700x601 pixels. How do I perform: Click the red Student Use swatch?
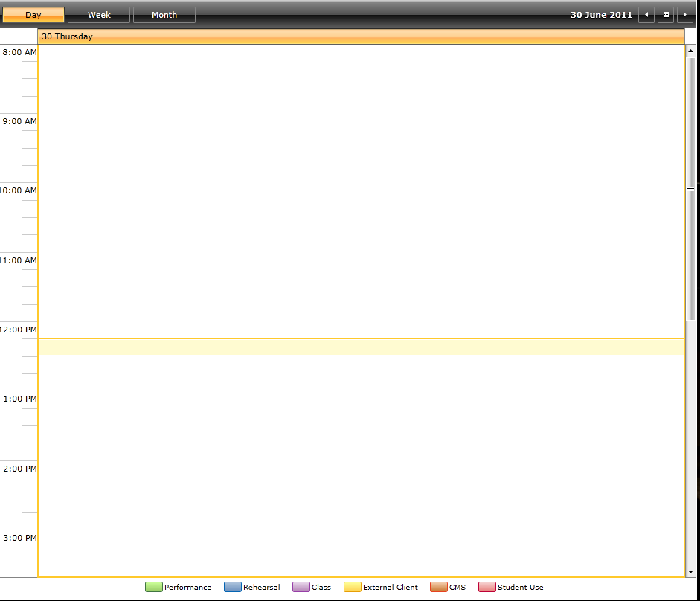[x=487, y=587]
